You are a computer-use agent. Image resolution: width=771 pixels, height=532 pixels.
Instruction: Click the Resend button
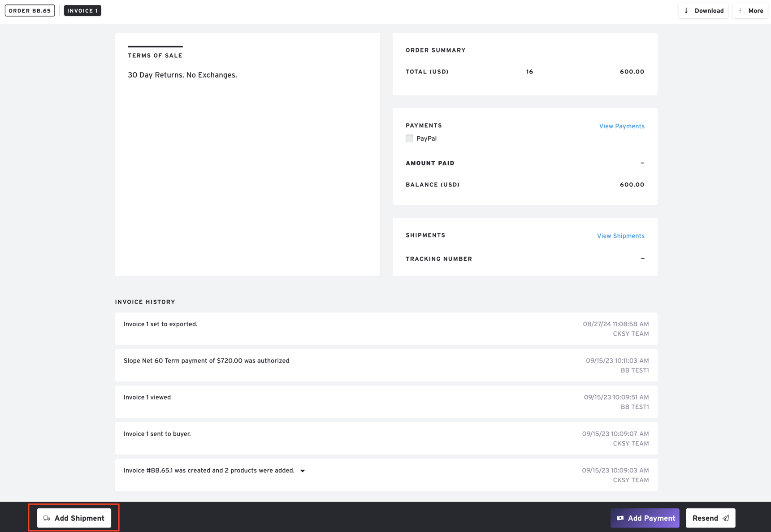(710, 518)
